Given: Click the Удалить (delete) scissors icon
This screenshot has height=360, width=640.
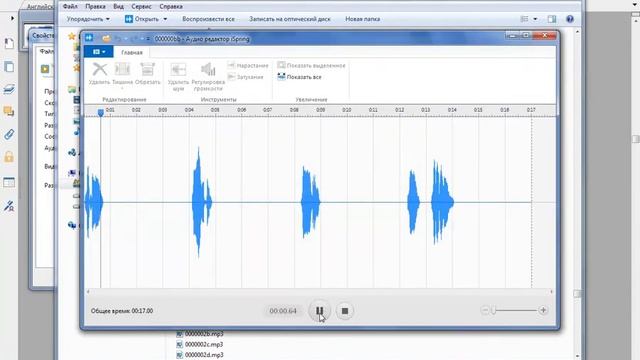Looking at the screenshot, I should tap(100, 69).
